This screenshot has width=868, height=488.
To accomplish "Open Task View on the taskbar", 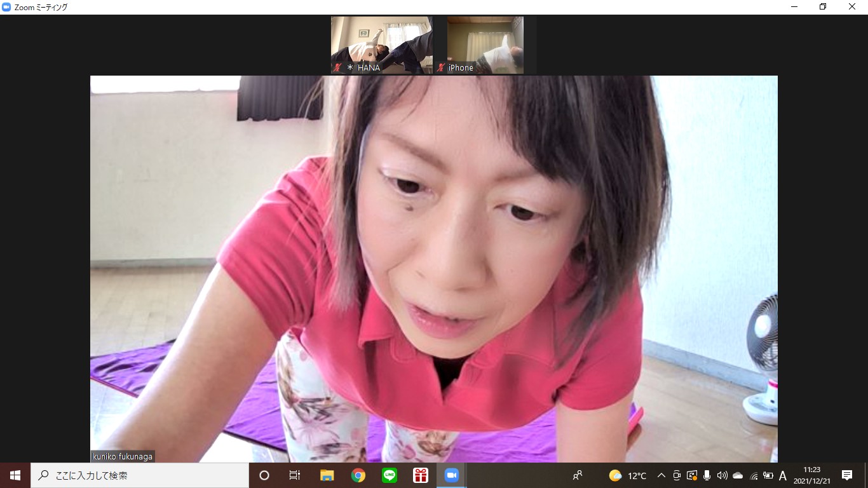I will [x=295, y=475].
